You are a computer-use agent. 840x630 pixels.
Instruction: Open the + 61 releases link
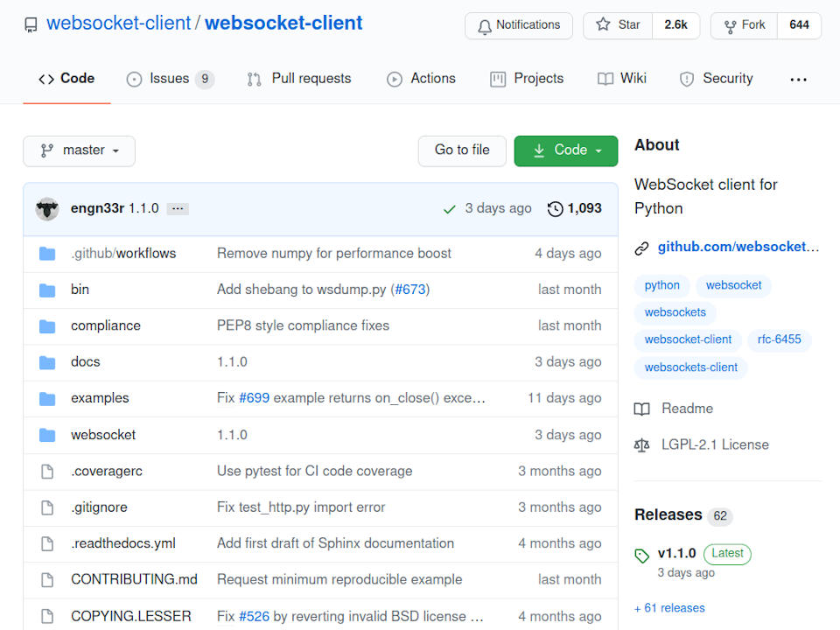669,609
